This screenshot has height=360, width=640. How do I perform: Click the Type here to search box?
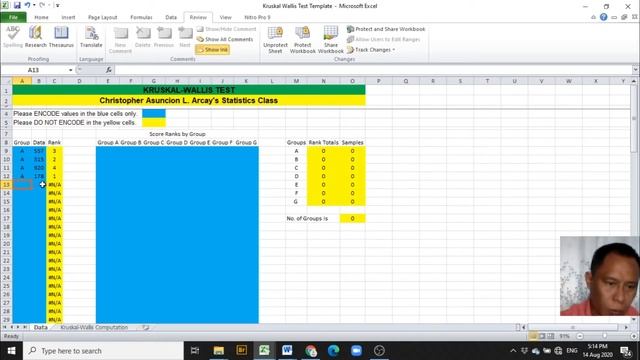[104, 351]
